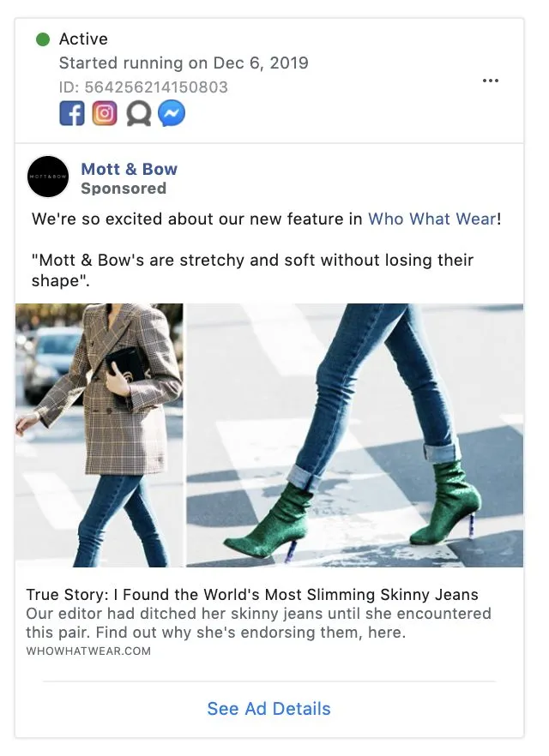Click the plaid blazer photo on left

pos(100,435)
